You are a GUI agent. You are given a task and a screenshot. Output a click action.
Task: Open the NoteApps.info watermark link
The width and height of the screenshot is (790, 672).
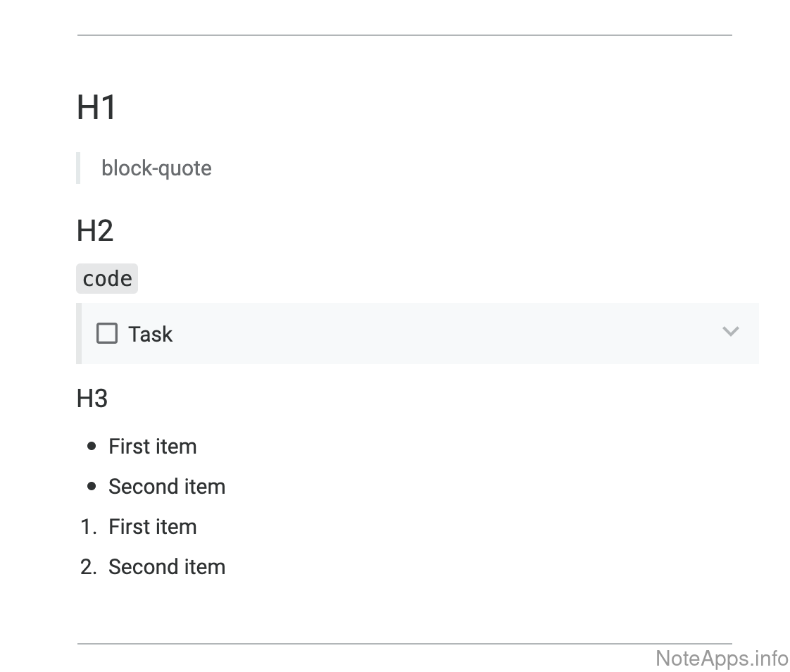[722, 659]
